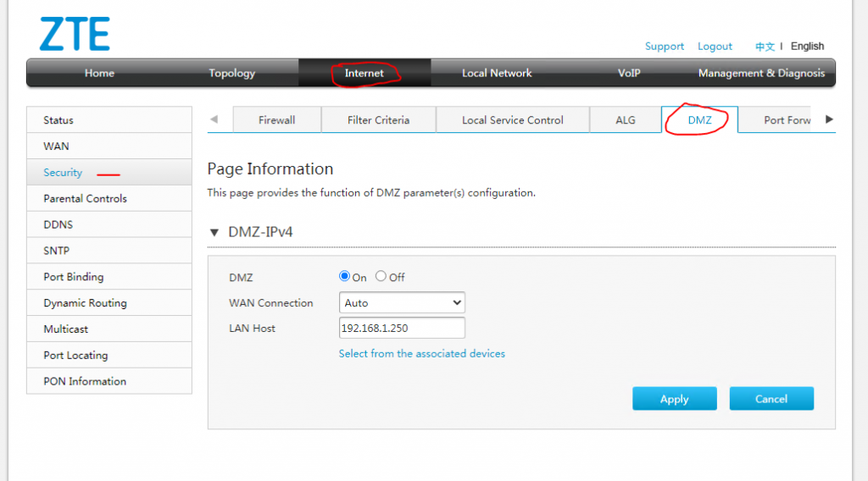Switch to the Firewall tab

click(276, 120)
